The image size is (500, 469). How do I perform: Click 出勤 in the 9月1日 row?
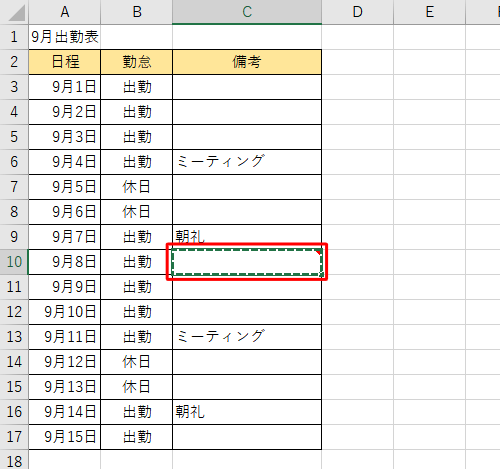137,87
